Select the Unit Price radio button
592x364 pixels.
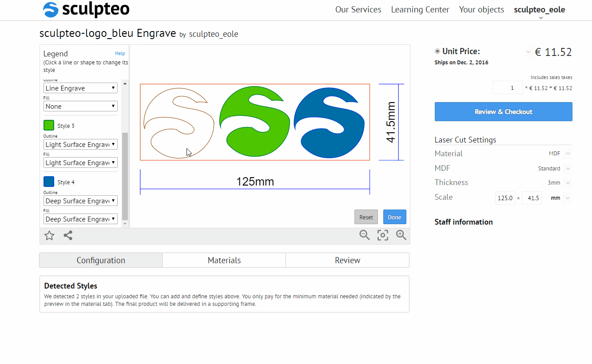(437, 51)
